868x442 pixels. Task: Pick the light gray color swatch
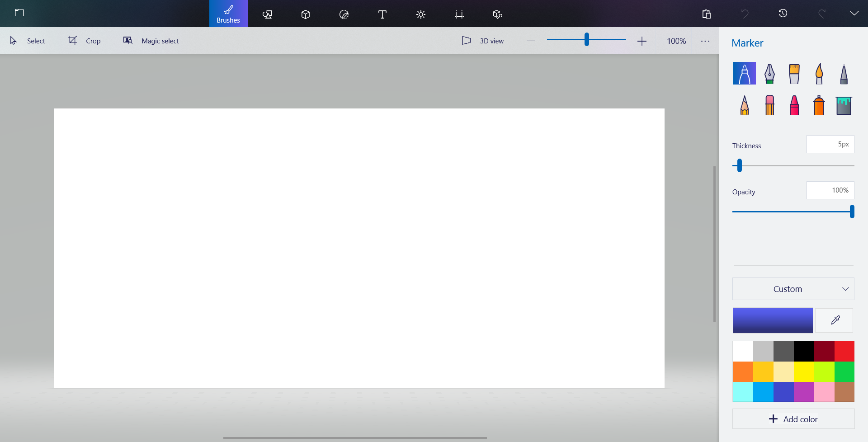[x=763, y=351]
